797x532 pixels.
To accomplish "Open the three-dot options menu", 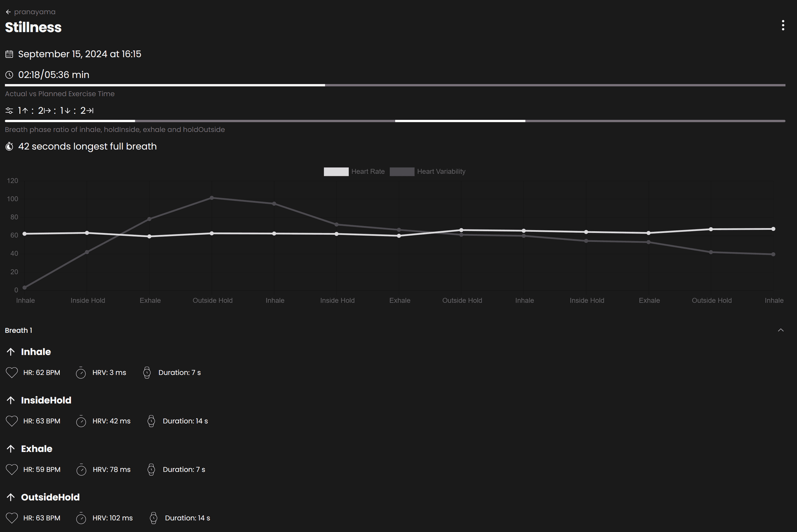I will click(x=783, y=25).
